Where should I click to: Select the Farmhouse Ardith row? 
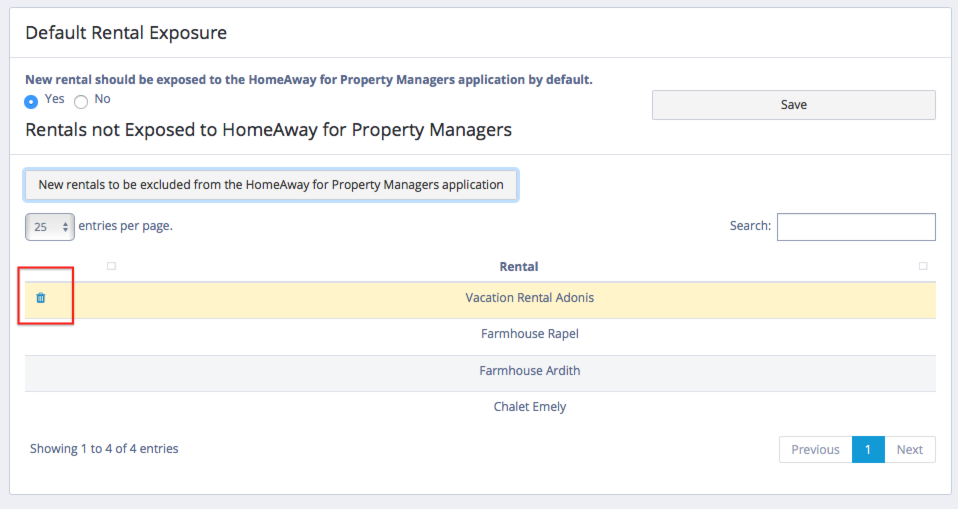(529, 371)
